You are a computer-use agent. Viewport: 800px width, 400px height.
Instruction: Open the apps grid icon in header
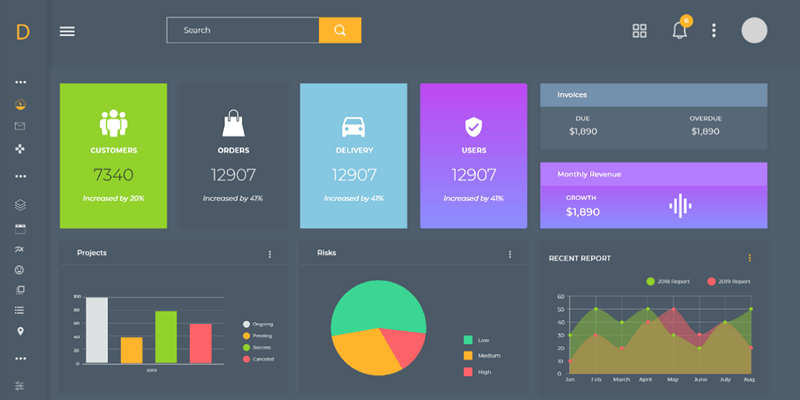coord(640,31)
